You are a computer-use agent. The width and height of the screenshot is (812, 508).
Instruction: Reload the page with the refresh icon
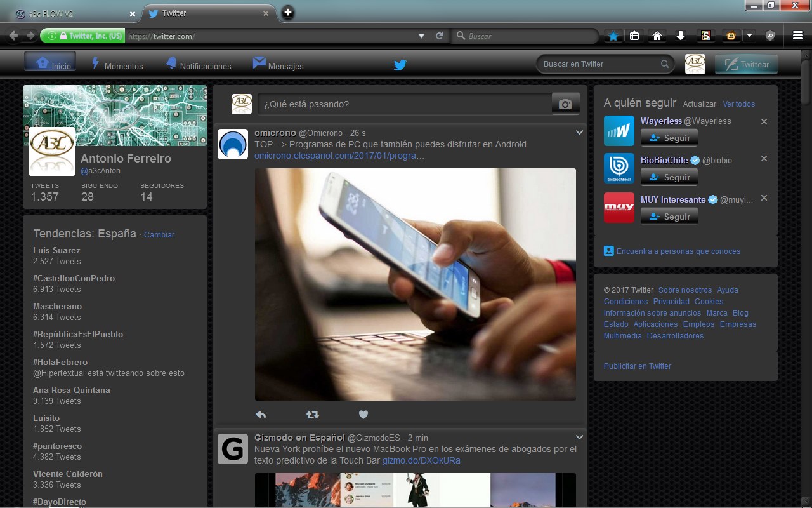(439, 36)
